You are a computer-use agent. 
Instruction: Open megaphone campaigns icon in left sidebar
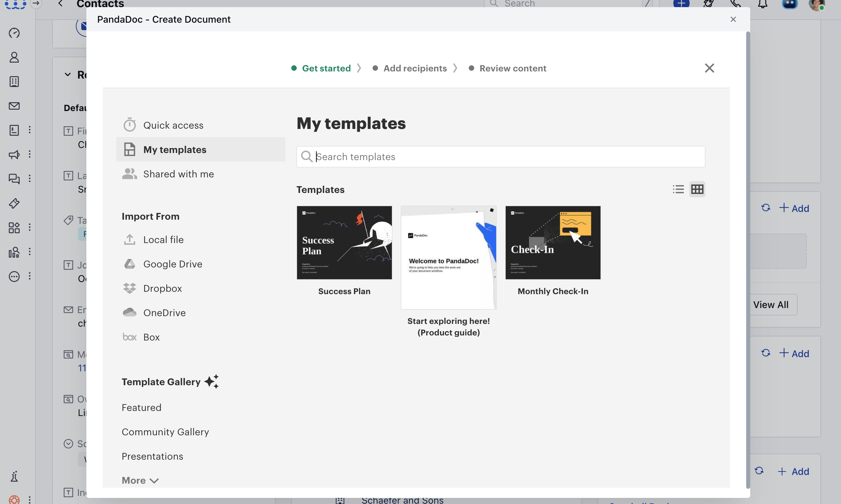[x=14, y=155]
